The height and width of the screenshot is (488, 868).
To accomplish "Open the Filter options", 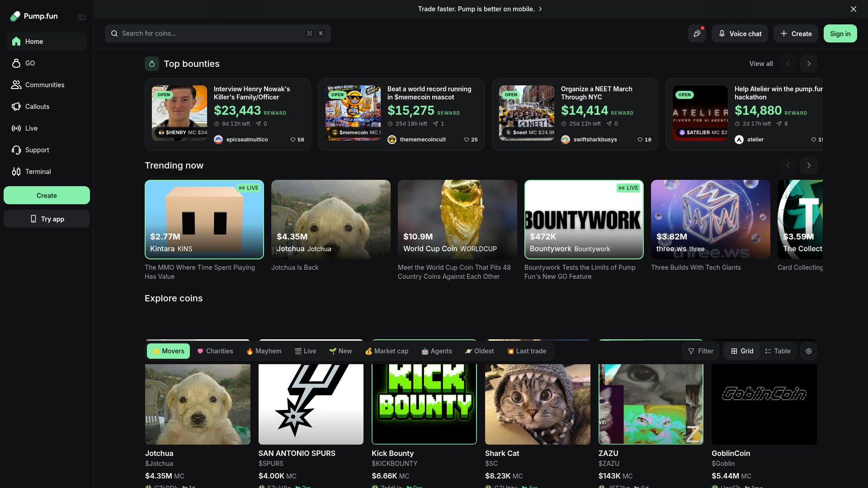I will coord(700,351).
